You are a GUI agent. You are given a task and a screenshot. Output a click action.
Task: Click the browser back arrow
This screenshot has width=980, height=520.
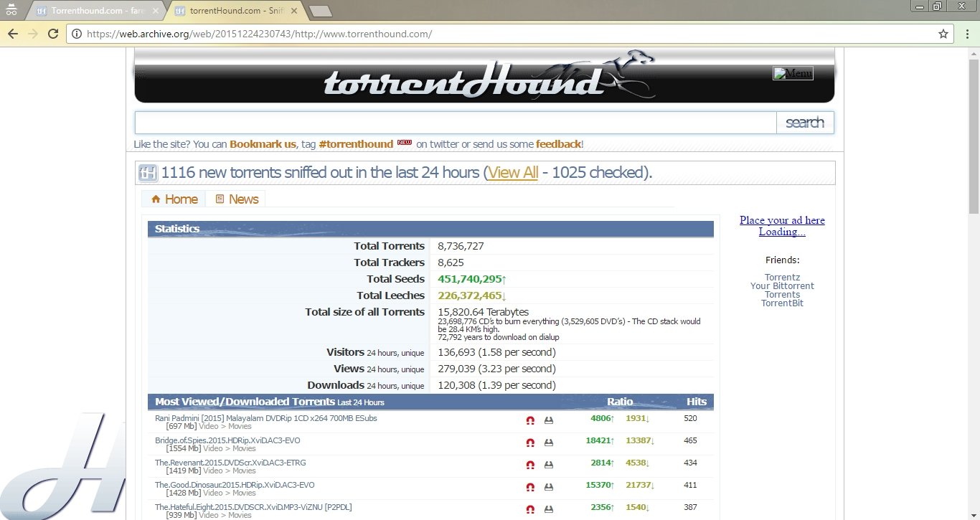pyautogui.click(x=12, y=34)
